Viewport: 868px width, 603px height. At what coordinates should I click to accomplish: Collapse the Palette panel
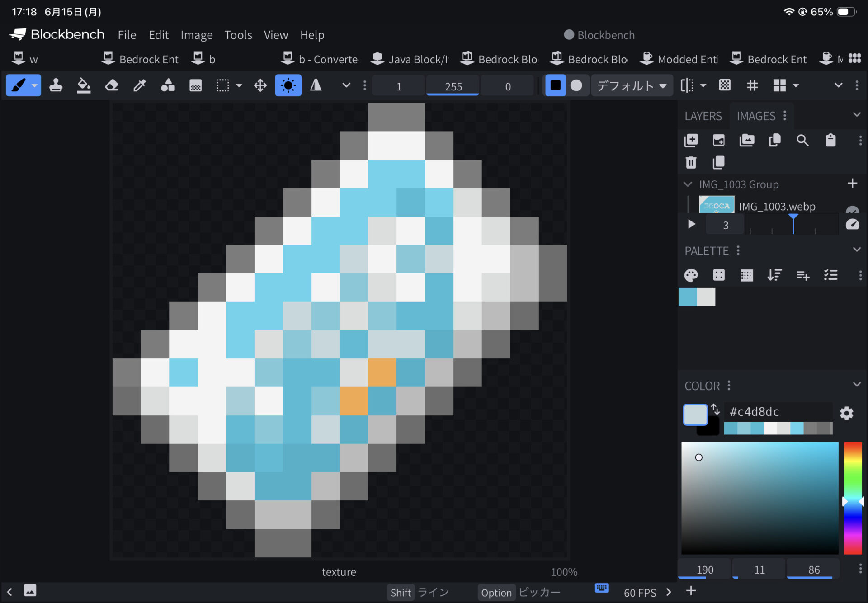pos(857,250)
